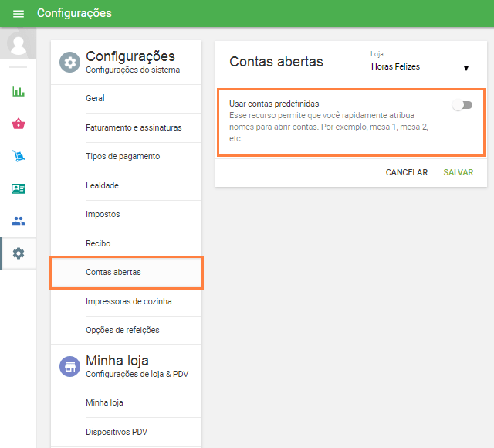
Task: Click the user profile avatar
Action: click(18, 43)
